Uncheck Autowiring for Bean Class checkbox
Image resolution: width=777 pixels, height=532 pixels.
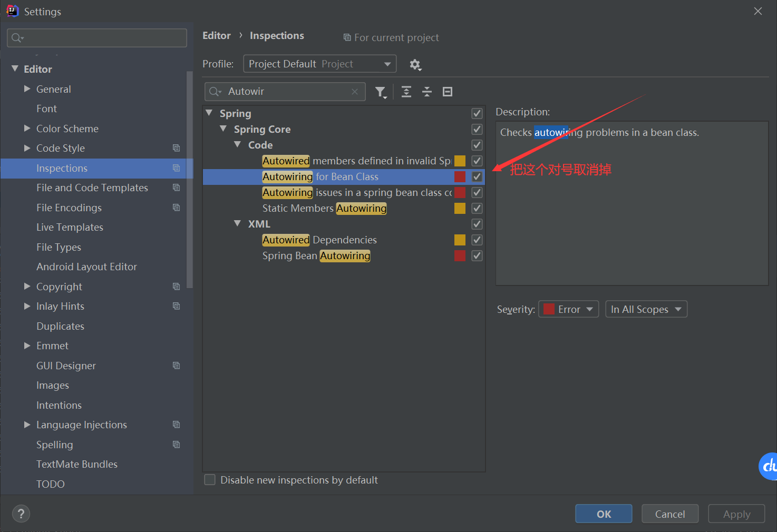point(477,177)
